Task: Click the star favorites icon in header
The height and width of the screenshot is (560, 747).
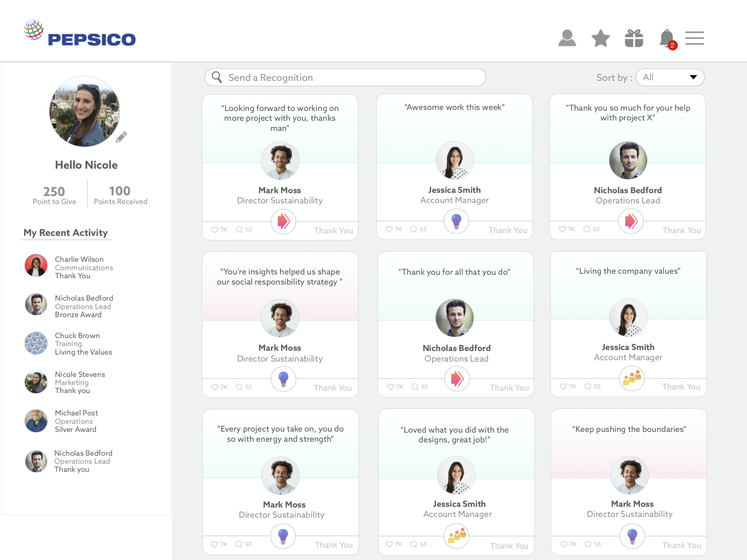Action: pyautogui.click(x=601, y=38)
